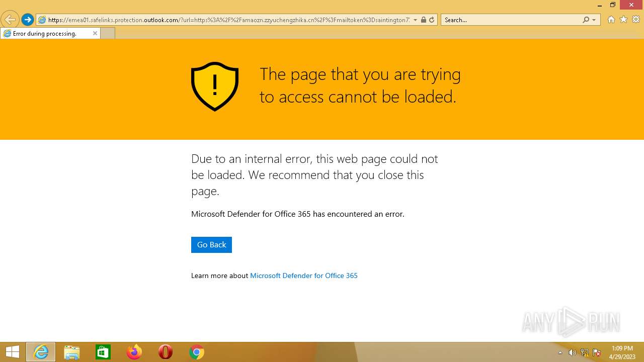Screen dimensions: 644x362
Task: Click the network tray icon
Action: 585,352
